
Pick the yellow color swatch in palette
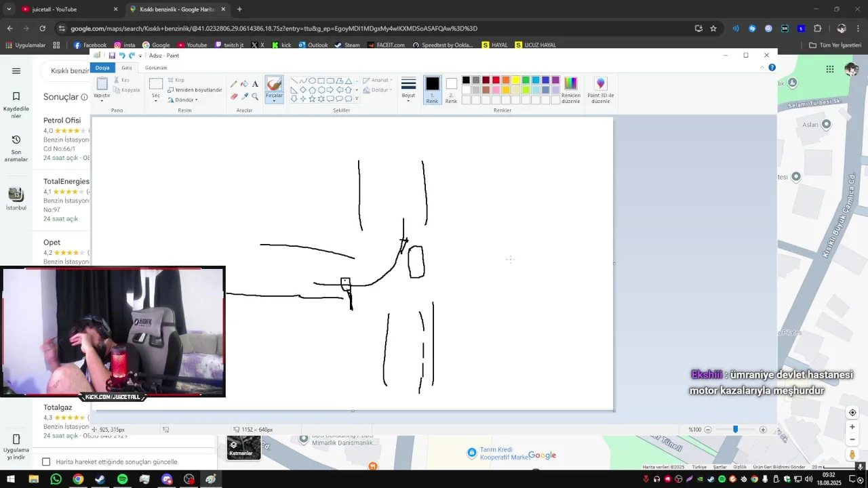[x=515, y=80]
